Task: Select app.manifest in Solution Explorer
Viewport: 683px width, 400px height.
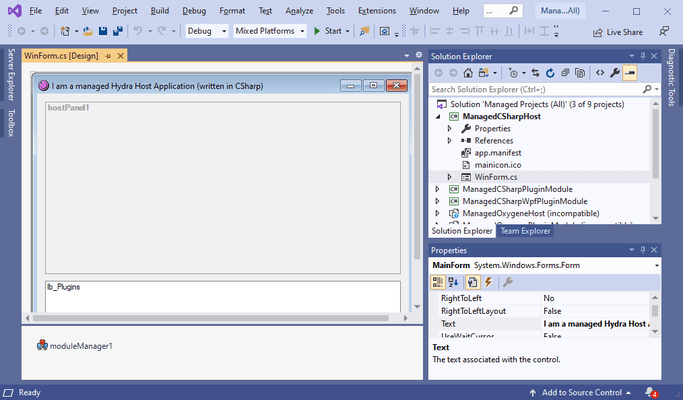Action: pos(498,153)
